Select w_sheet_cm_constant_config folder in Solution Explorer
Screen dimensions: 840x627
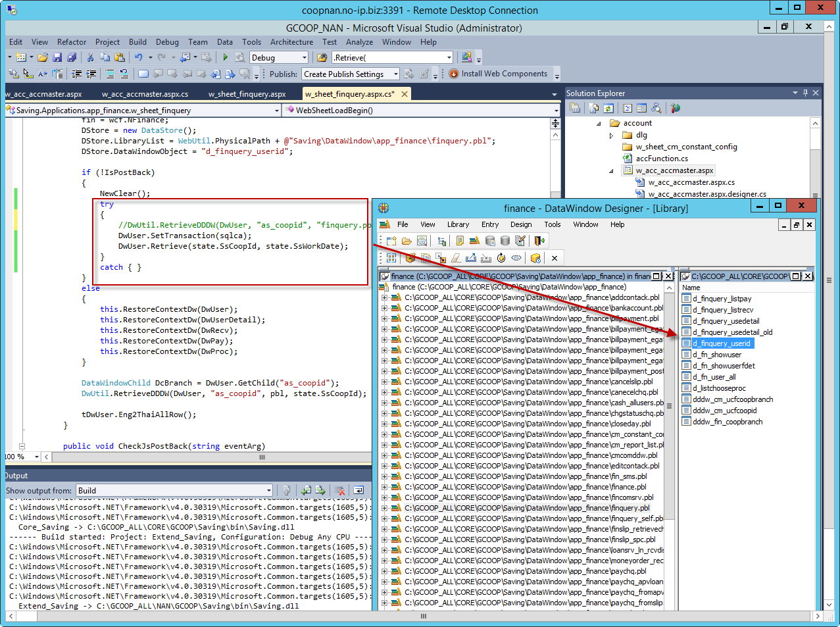point(686,147)
